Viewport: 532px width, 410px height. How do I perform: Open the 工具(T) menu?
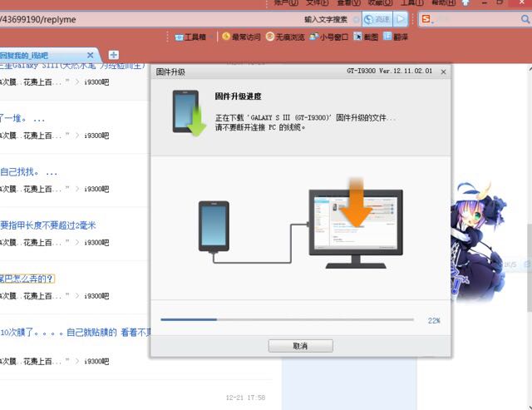(412, 2)
